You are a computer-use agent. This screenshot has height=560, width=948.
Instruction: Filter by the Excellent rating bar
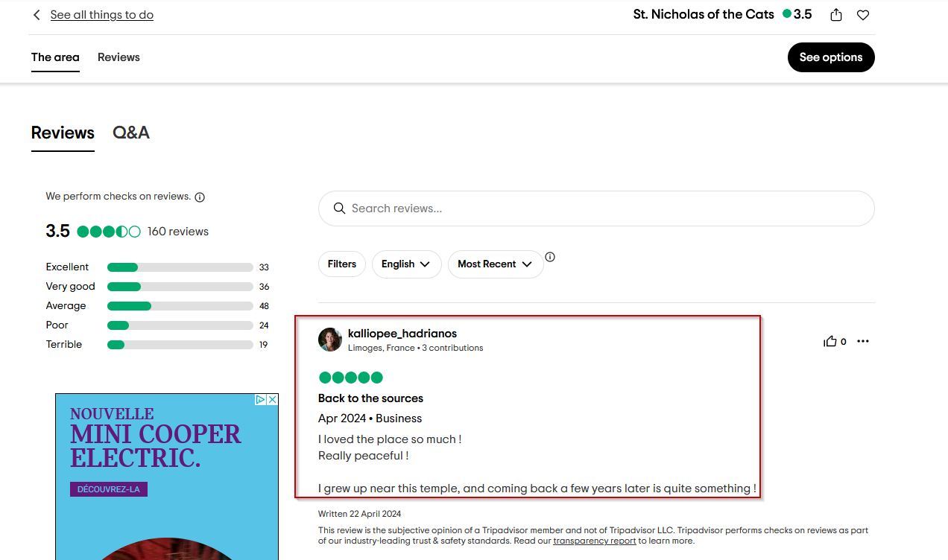[x=180, y=267]
